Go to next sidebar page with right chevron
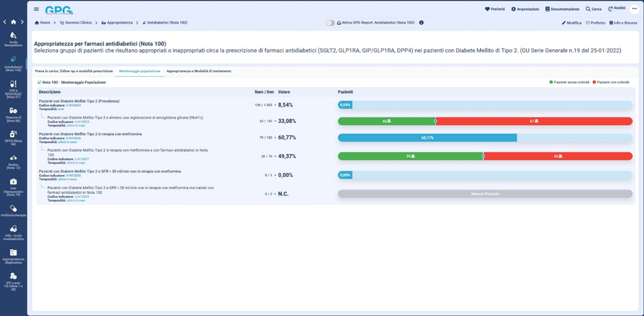 click(22, 22)
